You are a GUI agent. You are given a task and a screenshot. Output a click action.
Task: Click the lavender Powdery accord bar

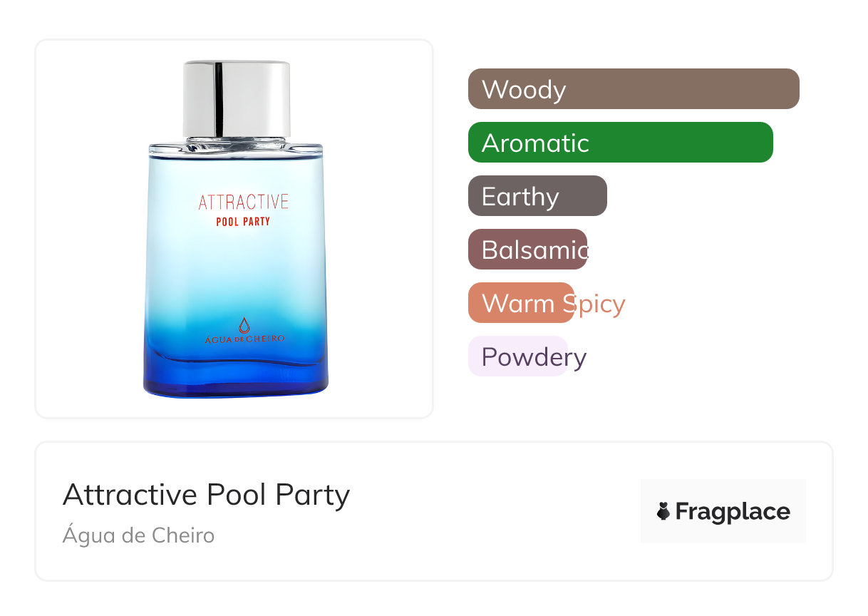tap(517, 356)
